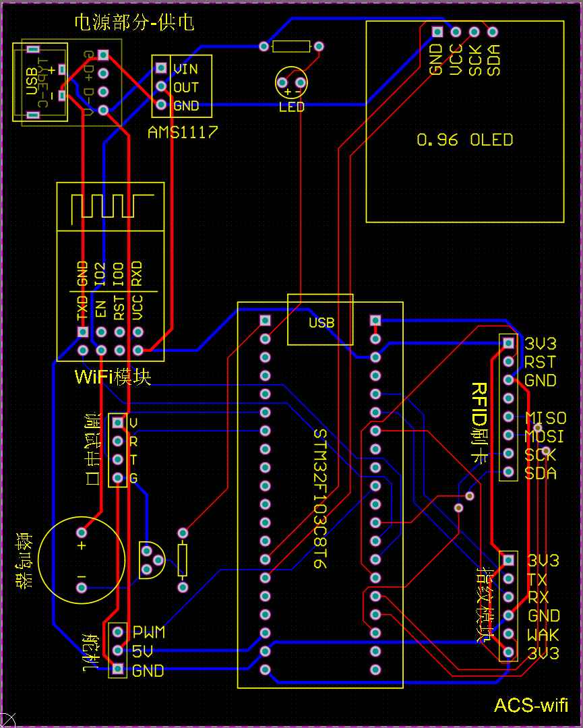
Task: Click the TX label on fingerprint header
Action: (x=538, y=580)
